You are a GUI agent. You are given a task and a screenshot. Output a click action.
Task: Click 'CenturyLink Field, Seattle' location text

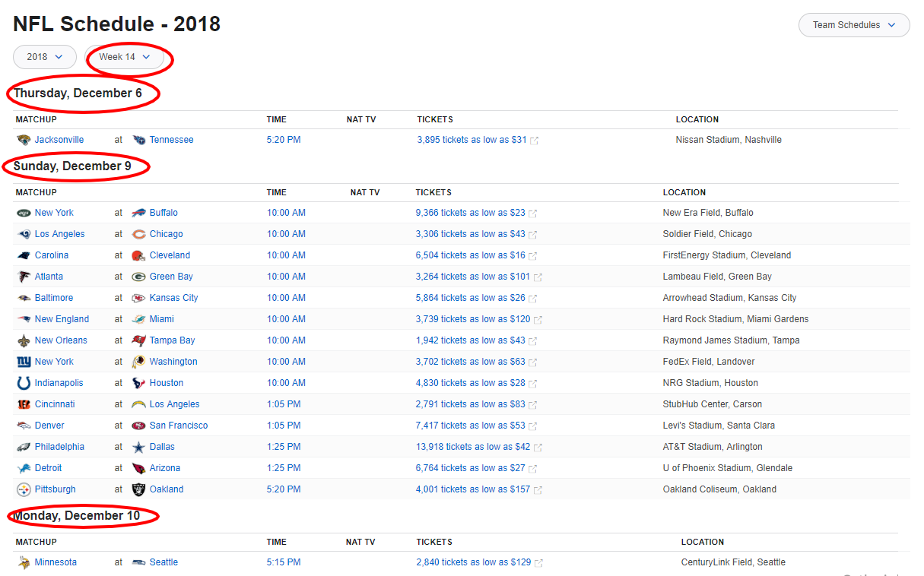pos(734,562)
